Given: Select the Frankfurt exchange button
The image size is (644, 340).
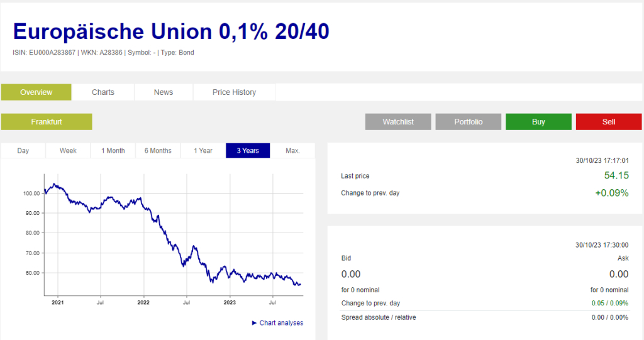Looking at the screenshot, I should click(47, 122).
